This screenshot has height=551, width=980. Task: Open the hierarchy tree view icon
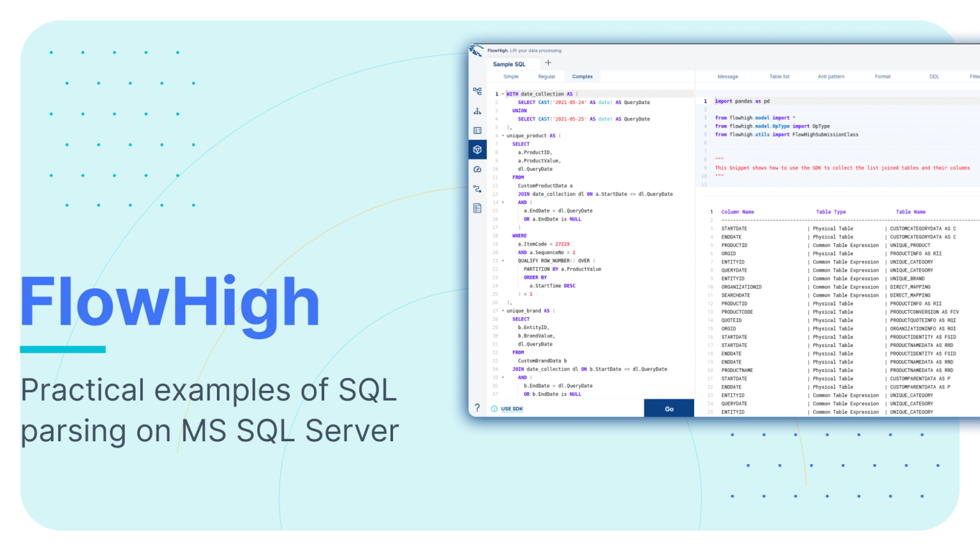[x=477, y=111]
